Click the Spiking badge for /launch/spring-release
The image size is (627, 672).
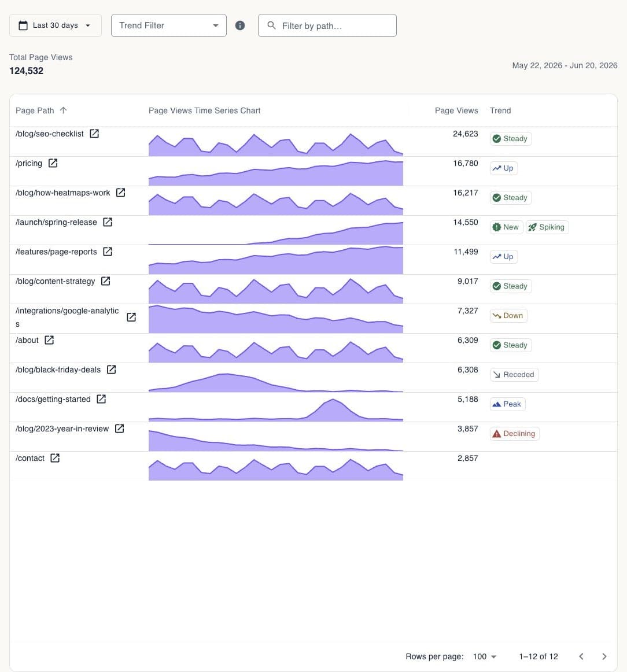coord(547,227)
